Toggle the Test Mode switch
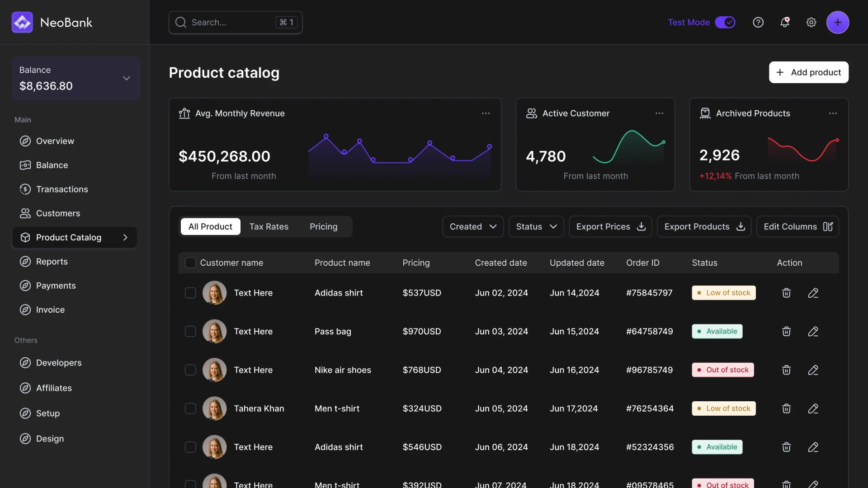The image size is (868, 488). (x=725, y=22)
